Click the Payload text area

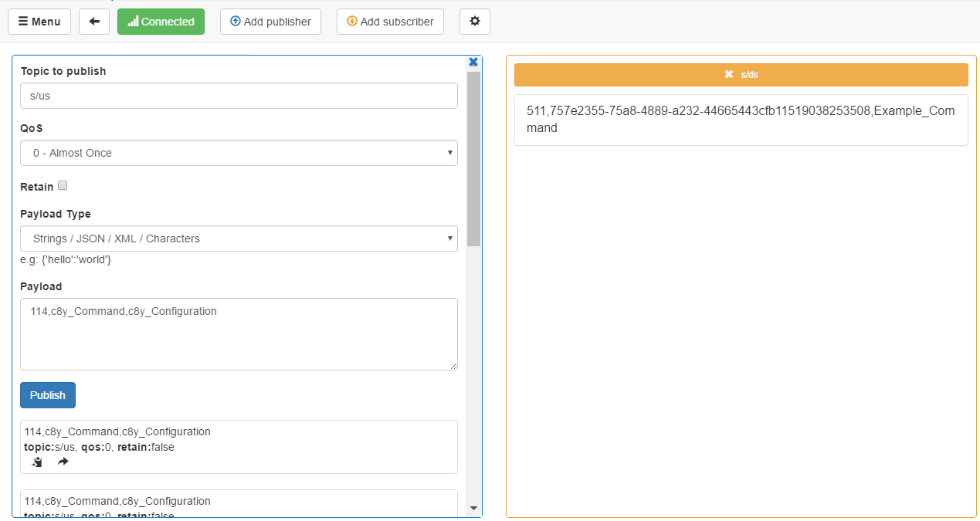238,333
